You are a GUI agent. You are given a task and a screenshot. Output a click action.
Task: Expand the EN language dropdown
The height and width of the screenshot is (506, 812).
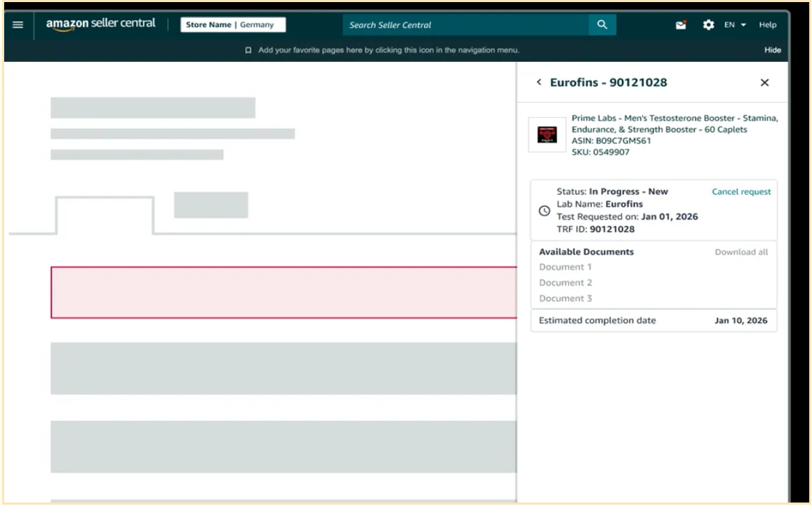pyautogui.click(x=735, y=25)
